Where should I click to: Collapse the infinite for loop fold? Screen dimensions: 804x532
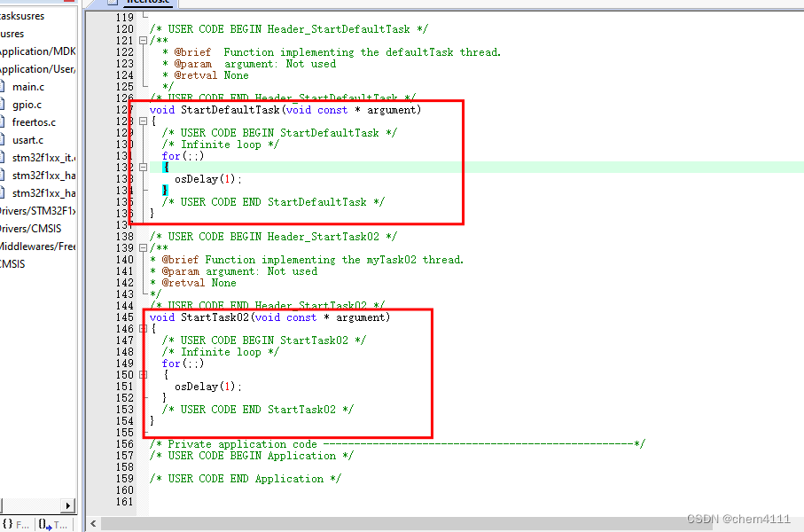(141, 166)
